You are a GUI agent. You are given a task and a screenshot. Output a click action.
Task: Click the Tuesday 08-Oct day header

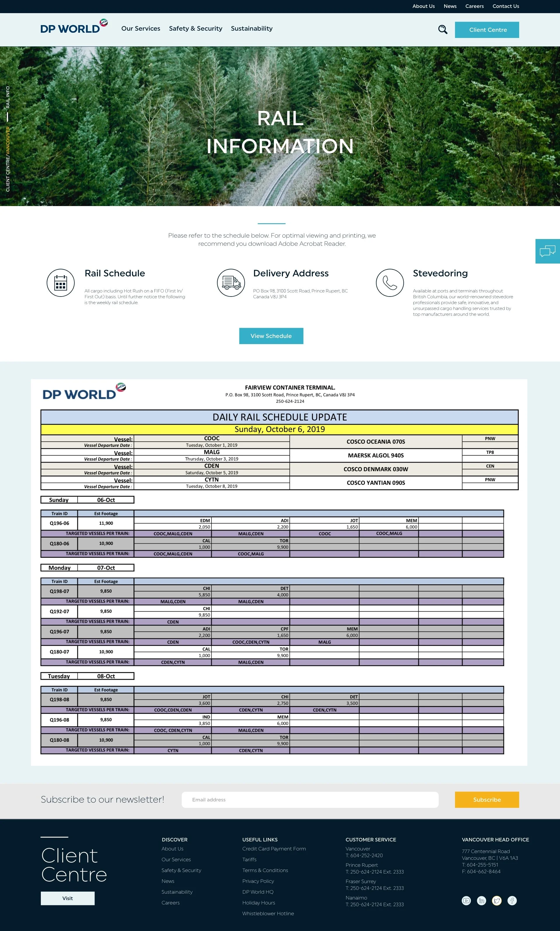87,676
